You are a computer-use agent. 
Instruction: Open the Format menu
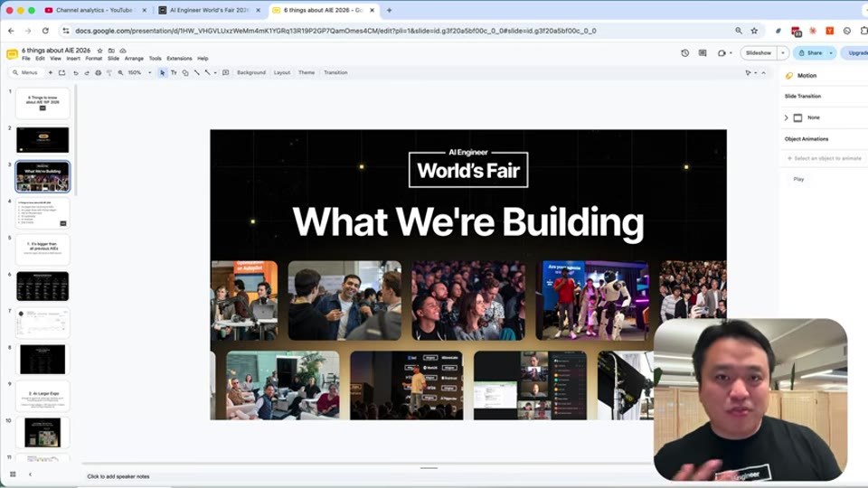coord(93,58)
